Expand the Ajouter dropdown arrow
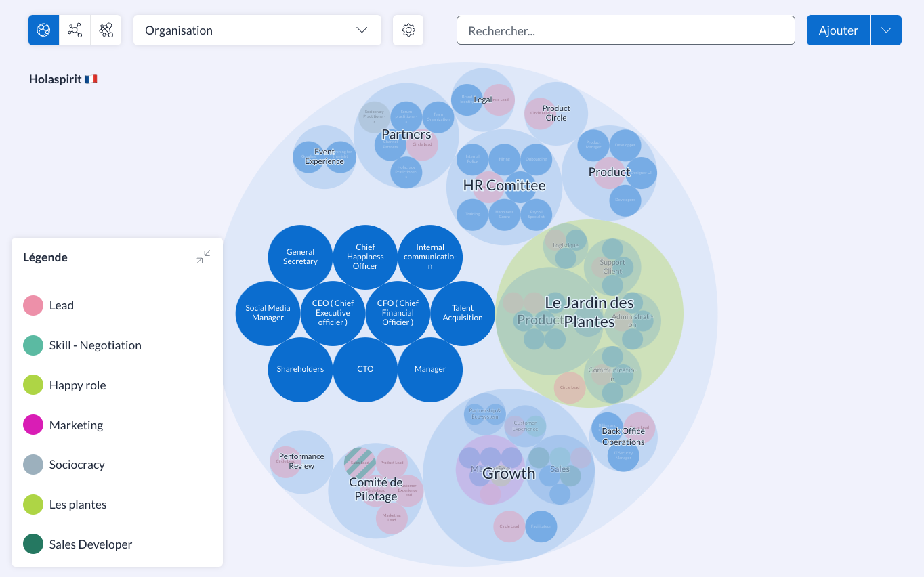Screen dimensions: 924x577 click(x=886, y=30)
